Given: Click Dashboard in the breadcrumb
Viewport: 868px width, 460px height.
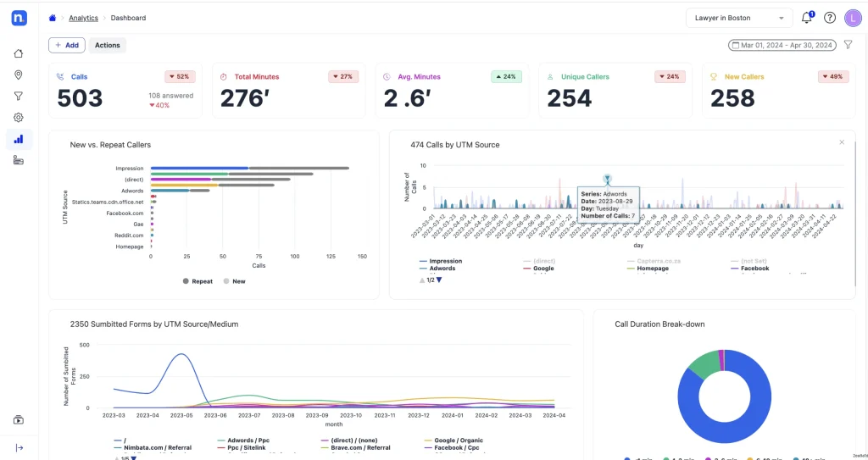Looking at the screenshot, I should 129,18.
